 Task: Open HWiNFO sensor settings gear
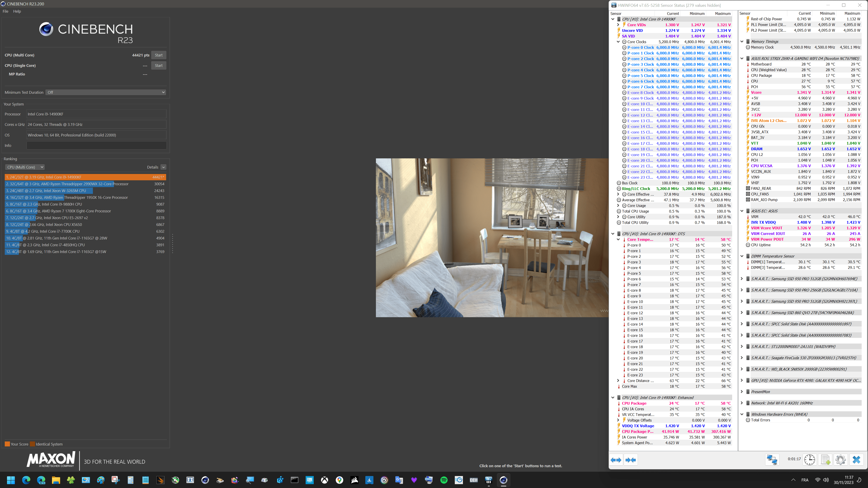tap(841, 460)
